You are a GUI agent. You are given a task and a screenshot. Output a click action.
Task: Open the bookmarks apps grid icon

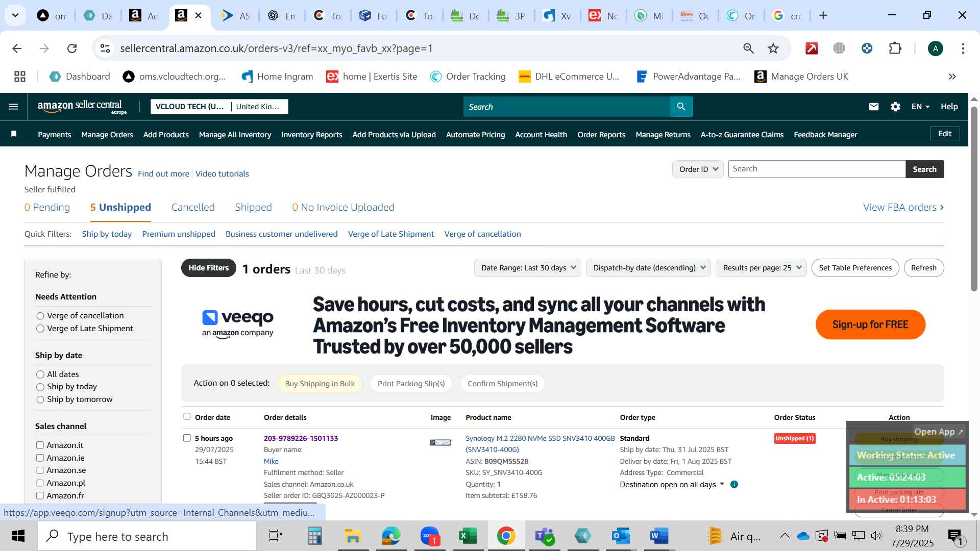(20, 77)
